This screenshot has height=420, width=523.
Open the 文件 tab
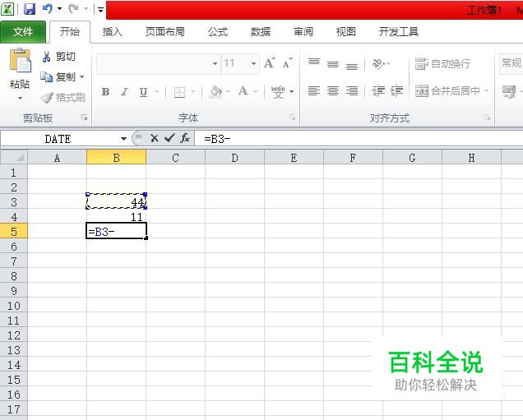[23, 32]
